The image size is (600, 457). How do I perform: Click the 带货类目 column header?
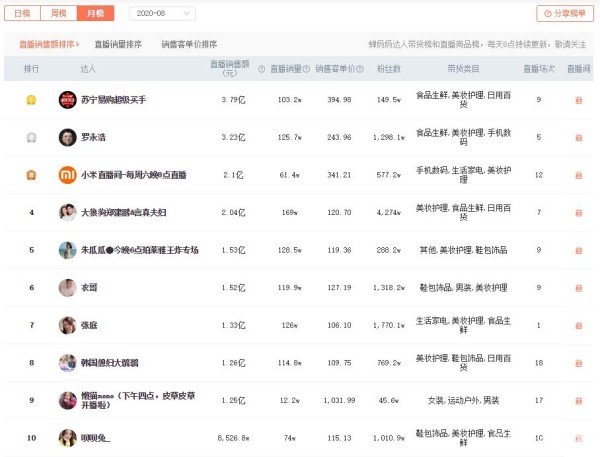click(463, 69)
